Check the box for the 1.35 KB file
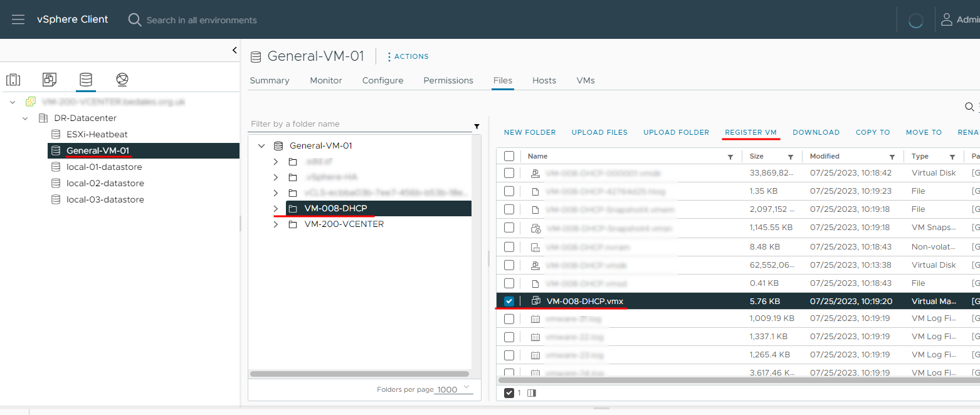Image resolution: width=980 pixels, height=415 pixels. tap(509, 191)
